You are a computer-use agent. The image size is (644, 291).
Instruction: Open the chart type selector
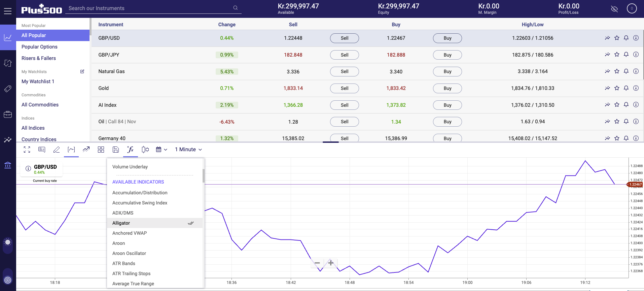point(71,150)
